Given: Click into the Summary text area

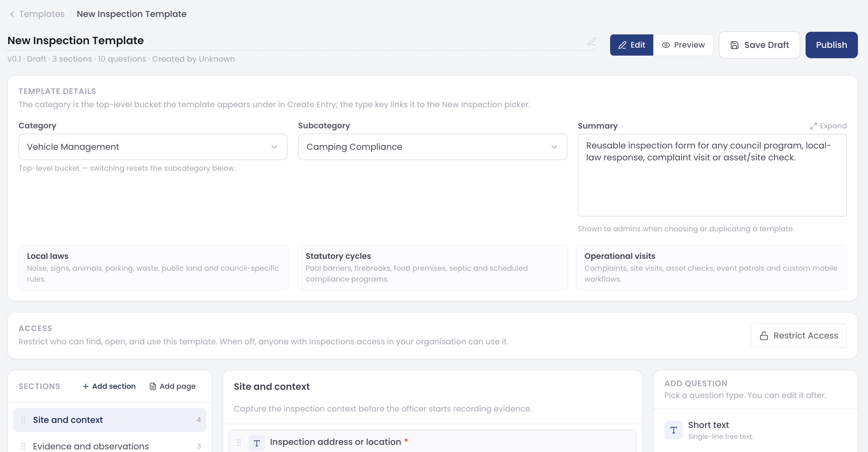Looking at the screenshot, I should 712,175.
